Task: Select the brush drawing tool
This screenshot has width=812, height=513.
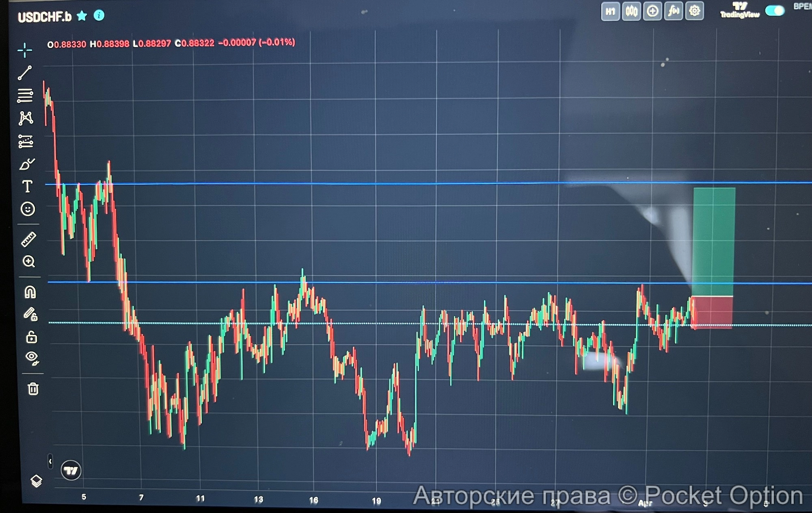Action: [27, 164]
